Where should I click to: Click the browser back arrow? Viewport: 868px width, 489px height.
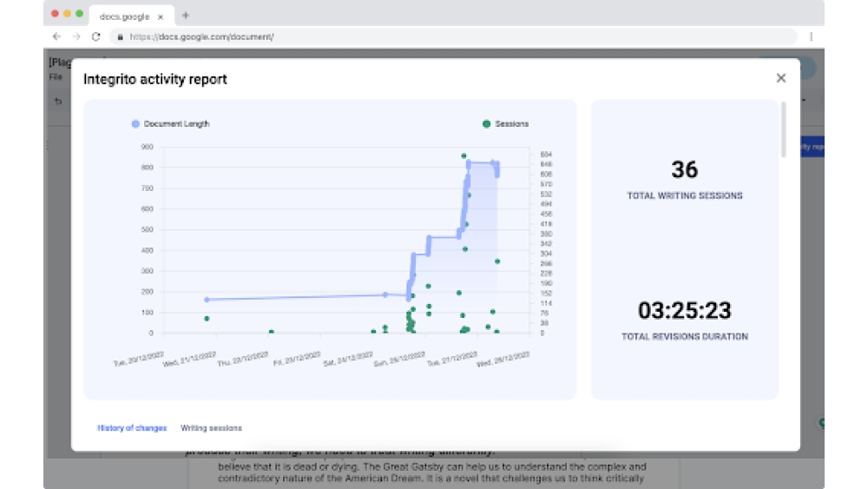click(x=57, y=36)
